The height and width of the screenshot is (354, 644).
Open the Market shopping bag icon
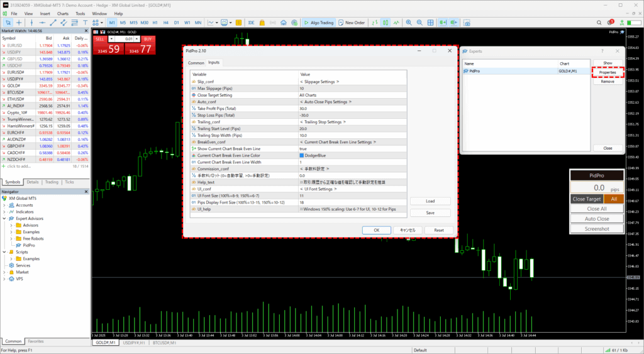(x=262, y=23)
